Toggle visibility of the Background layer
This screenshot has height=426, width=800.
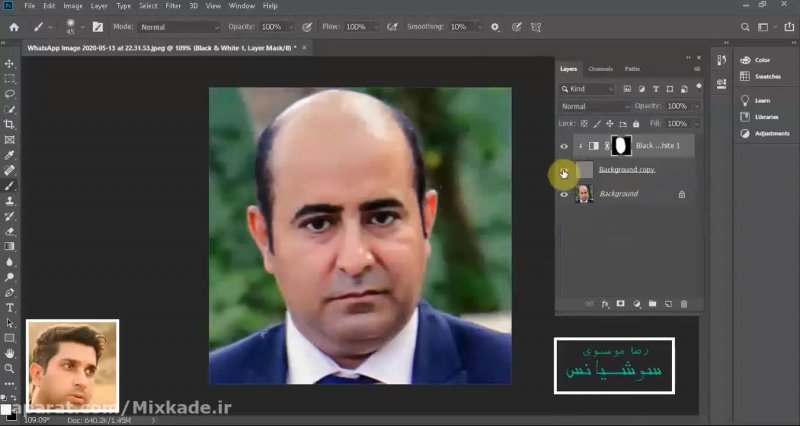point(564,194)
